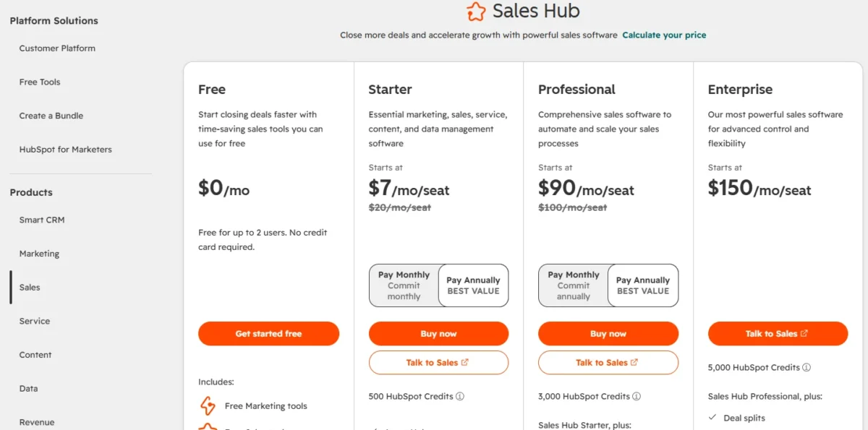
Task: Click the crossed-out $20/mo/seat price
Action: coord(400,207)
